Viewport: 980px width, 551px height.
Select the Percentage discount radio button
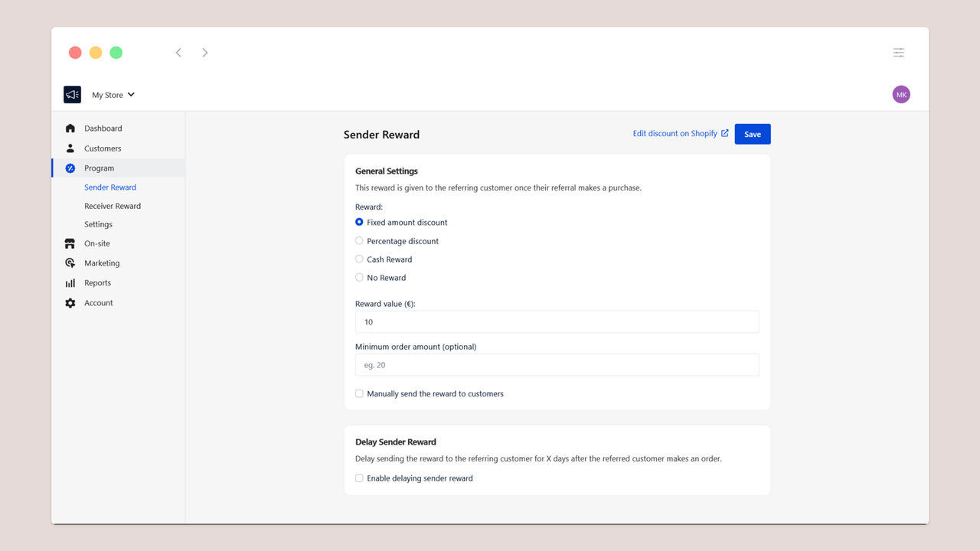[x=359, y=241]
